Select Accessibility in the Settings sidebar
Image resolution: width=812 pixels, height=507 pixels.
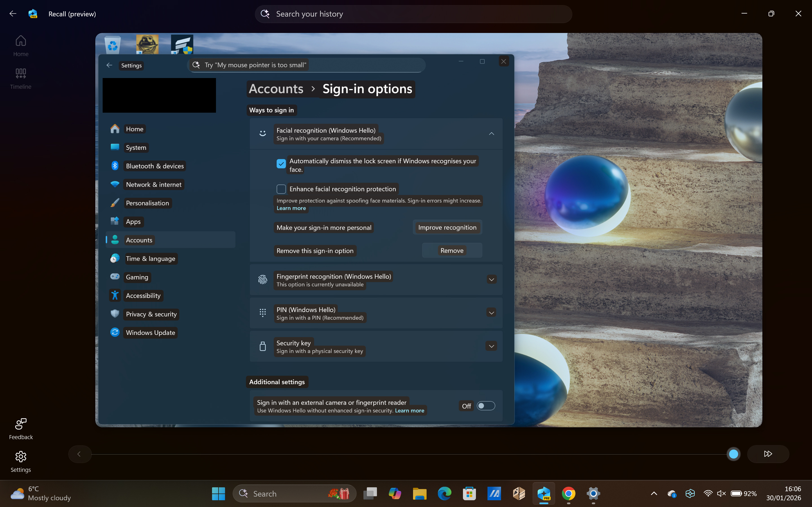143,295
